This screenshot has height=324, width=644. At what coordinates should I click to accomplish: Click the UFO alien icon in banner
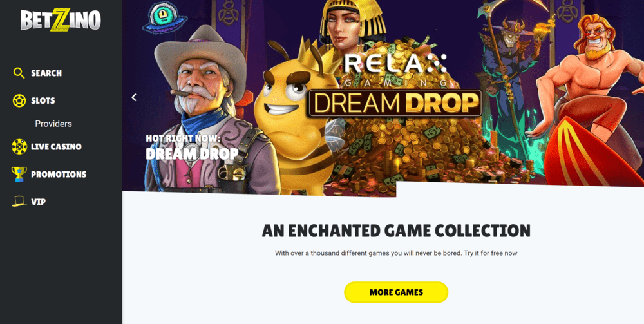165,17
